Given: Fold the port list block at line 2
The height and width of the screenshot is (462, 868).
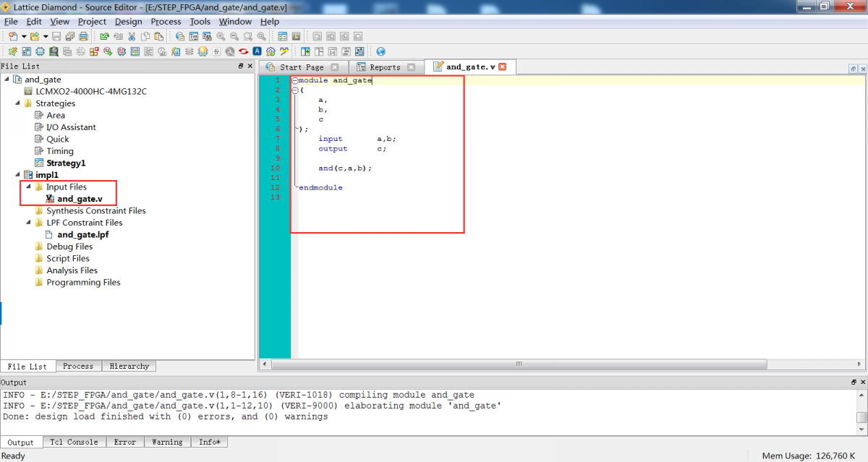Looking at the screenshot, I should pos(295,90).
